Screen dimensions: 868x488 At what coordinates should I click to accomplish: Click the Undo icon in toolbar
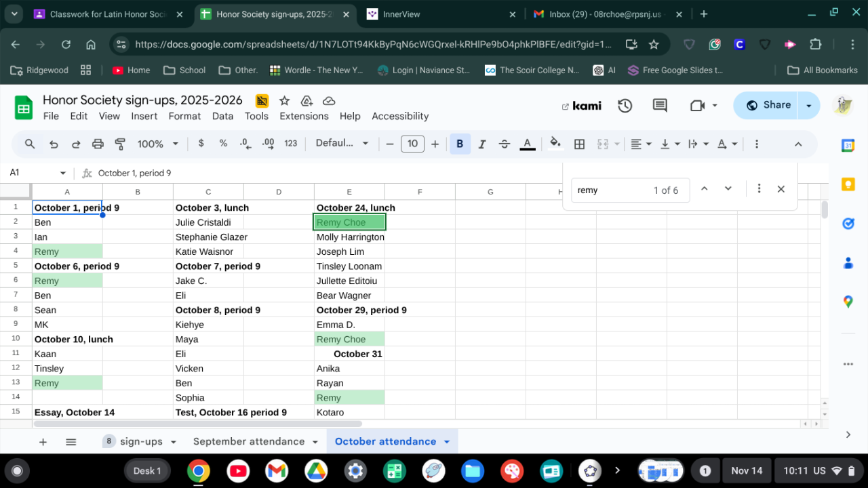[54, 144]
